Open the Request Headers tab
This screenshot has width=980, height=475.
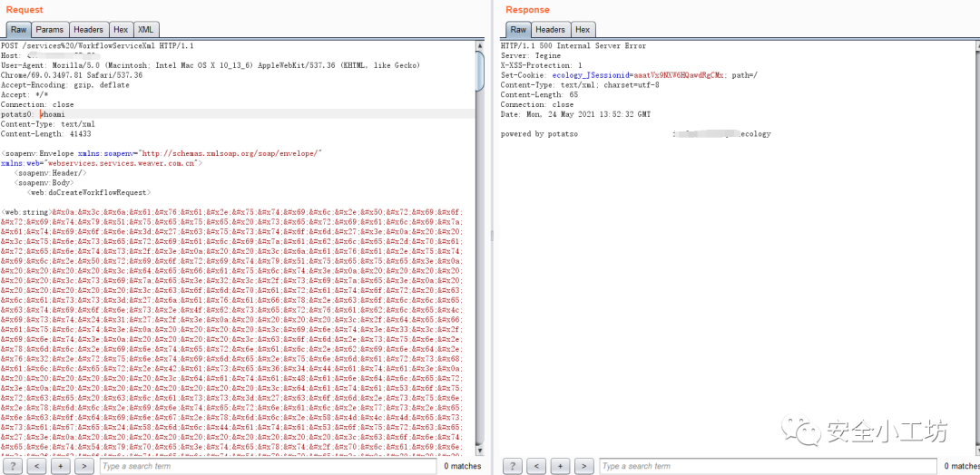tap(88, 30)
